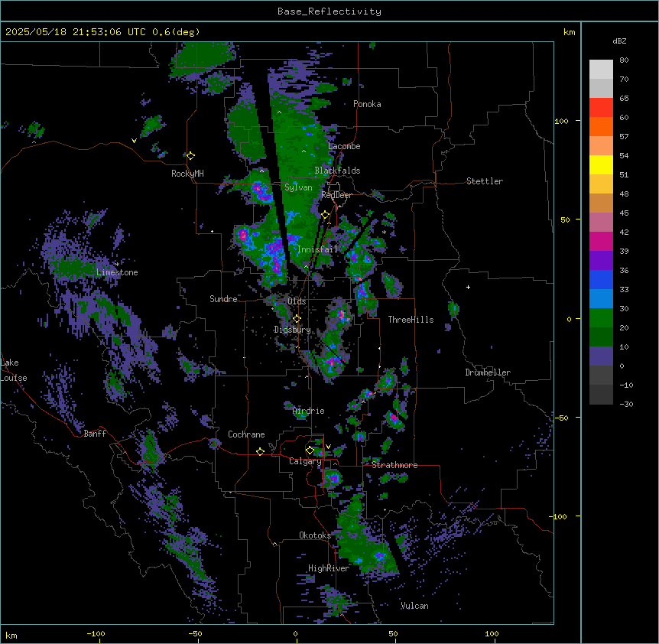Select the Strathmore label
The width and height of the screenshot is (659, 644).
point(394,465)
